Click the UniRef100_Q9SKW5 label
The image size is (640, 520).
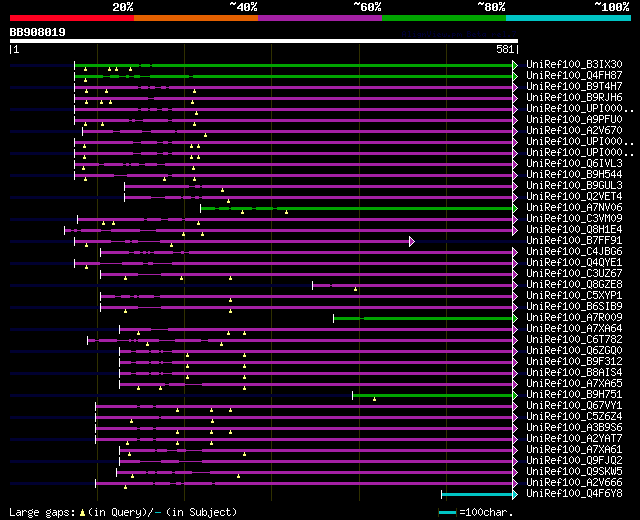(x=574, y=472)
